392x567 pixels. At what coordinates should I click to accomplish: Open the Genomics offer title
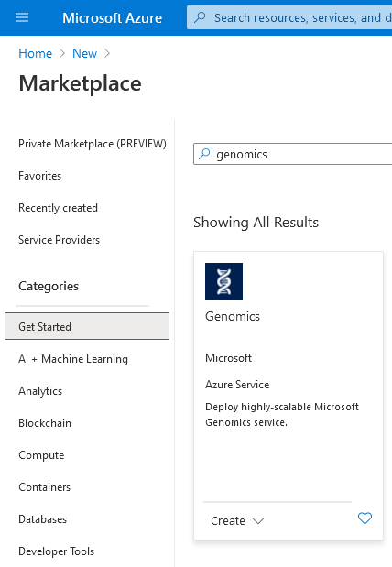pyautogui.click(x=232, y=316)
